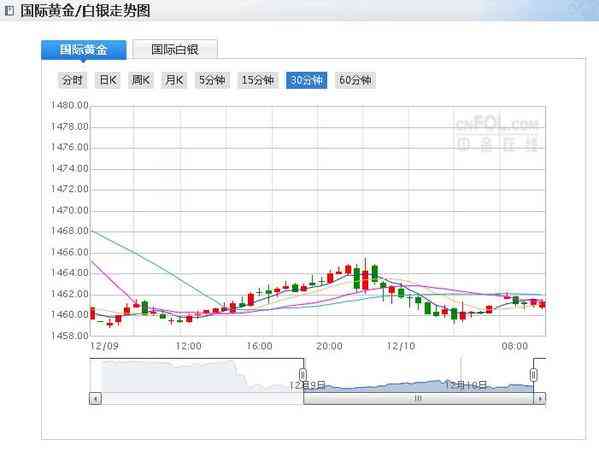The width and height of the screenshot is (599, 451).
Task: Click the 12月9日 label in navigator
Action: point(308,385)
